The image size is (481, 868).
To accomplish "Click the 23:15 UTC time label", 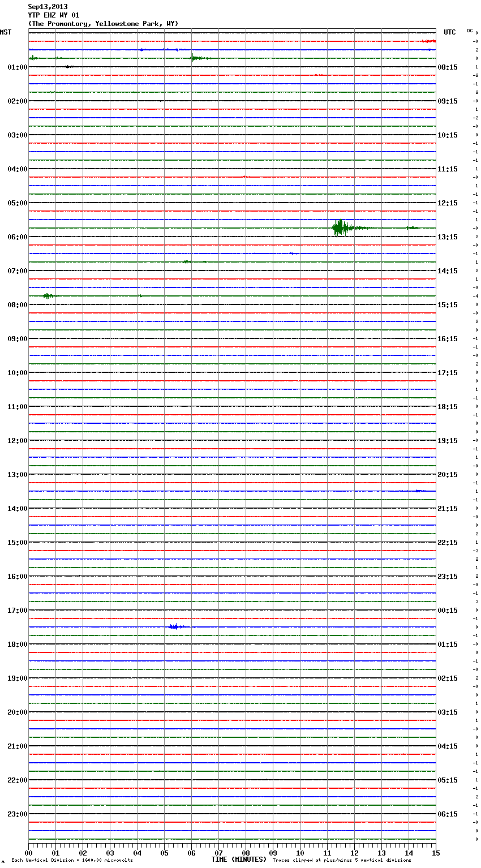I will pos(448,577).
